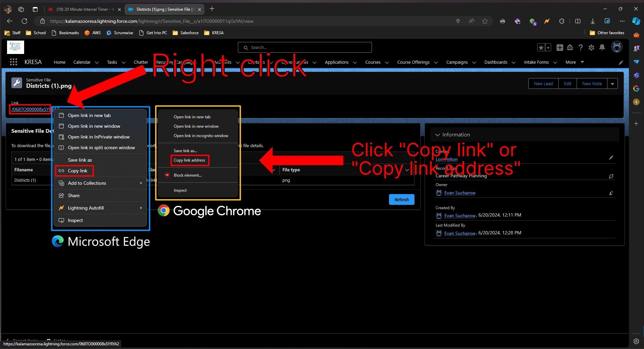Go to the Home nav tab

60,62
